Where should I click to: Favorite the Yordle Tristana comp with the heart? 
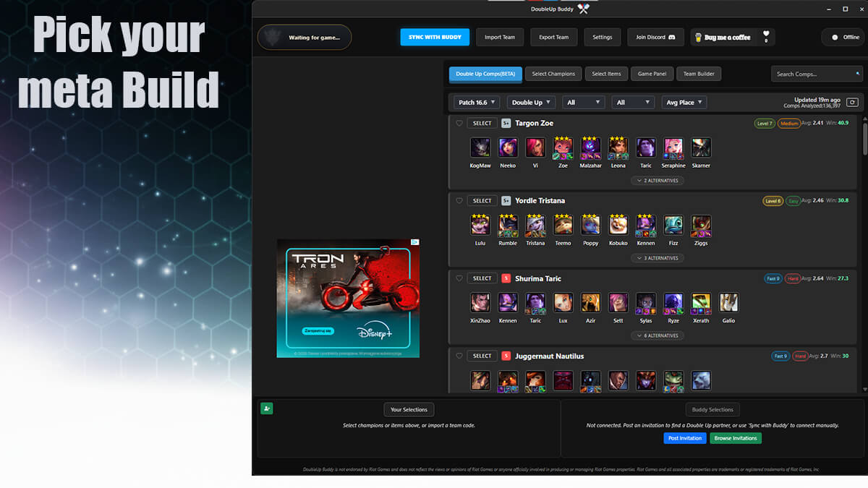tap(459, 201)
